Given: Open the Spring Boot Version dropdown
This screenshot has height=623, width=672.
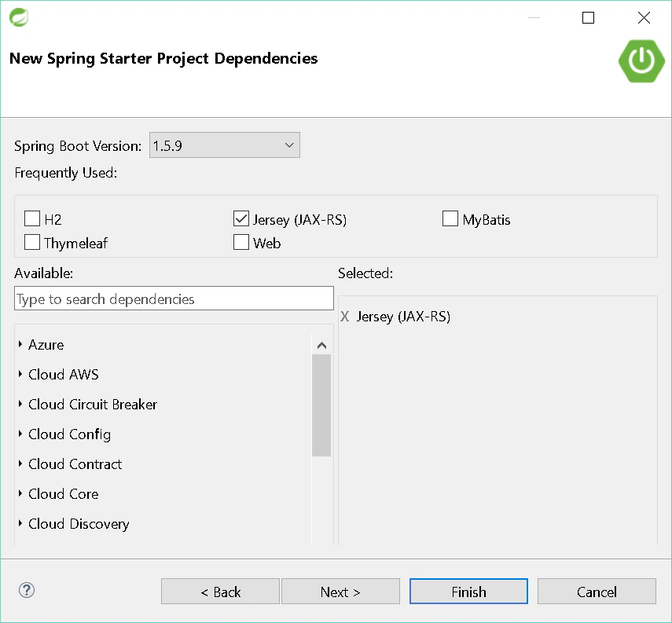Looking at the screenshot, I should [225, 145].
